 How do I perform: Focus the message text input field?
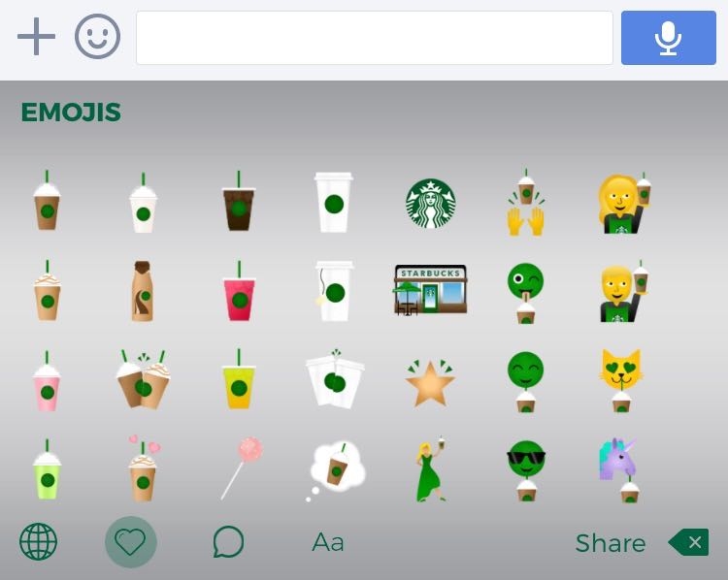[375, 38]
